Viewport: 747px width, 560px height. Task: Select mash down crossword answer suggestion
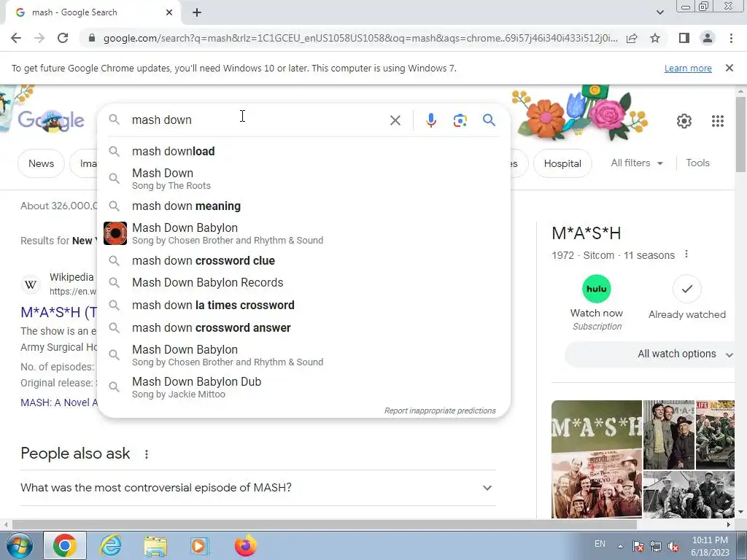coord(304,328)
